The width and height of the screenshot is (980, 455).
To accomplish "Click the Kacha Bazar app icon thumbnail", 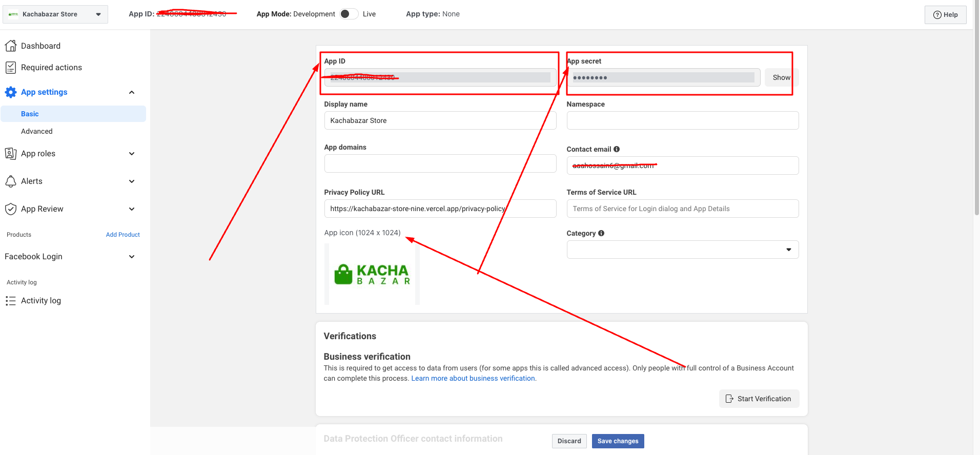I will (x=372, y=274).
